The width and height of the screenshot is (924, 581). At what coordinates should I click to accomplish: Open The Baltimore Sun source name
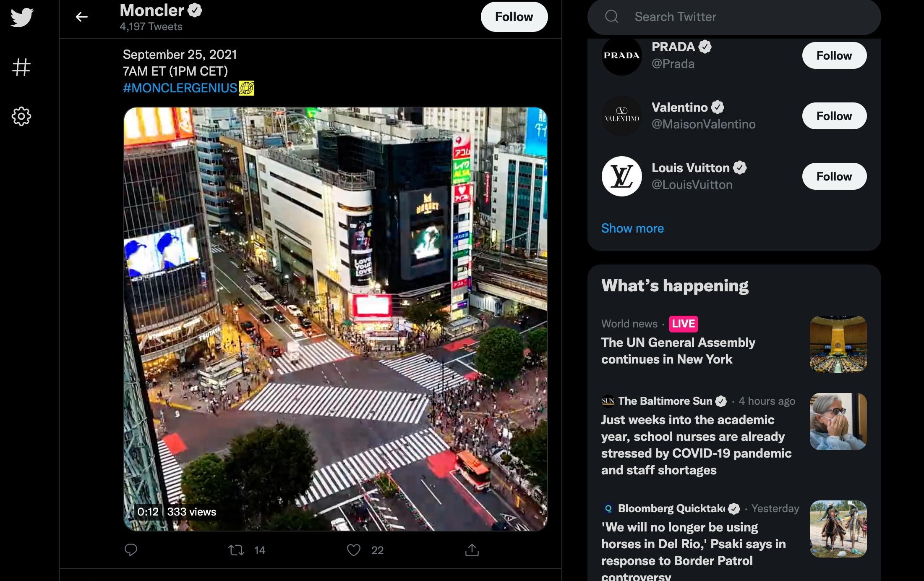tap(665, 401)
